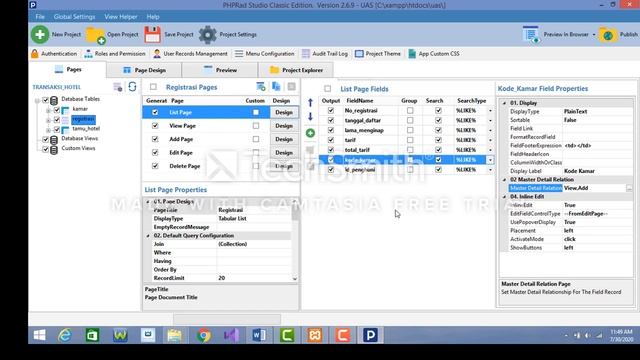Open Roles and Permission icon

click(88, 53)
